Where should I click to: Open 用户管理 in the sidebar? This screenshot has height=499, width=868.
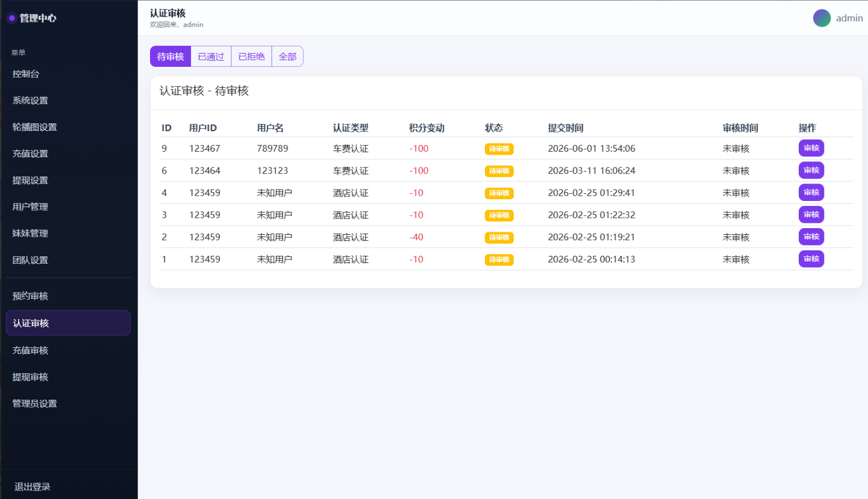pyautogui.click(x=69, y=206)
